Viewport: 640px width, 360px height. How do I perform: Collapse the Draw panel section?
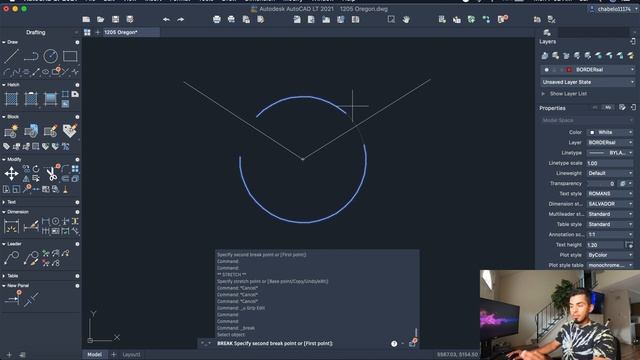(x=4, y=42)
